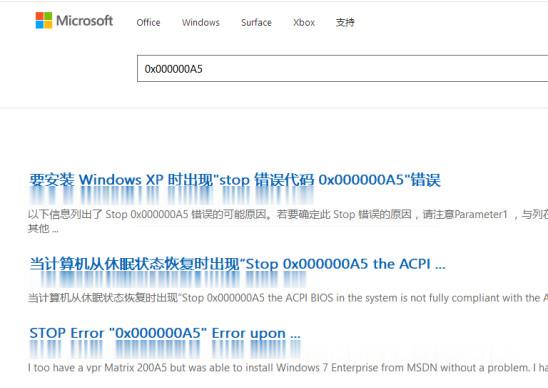Go to the Xbox navigation link
Viewport: 548px width, 388px height.
click(x=304, y=22)
